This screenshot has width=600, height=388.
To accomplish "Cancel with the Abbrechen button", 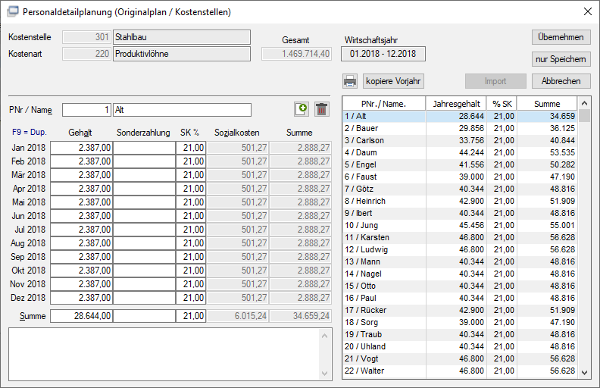I will click(x=561, y=81).
